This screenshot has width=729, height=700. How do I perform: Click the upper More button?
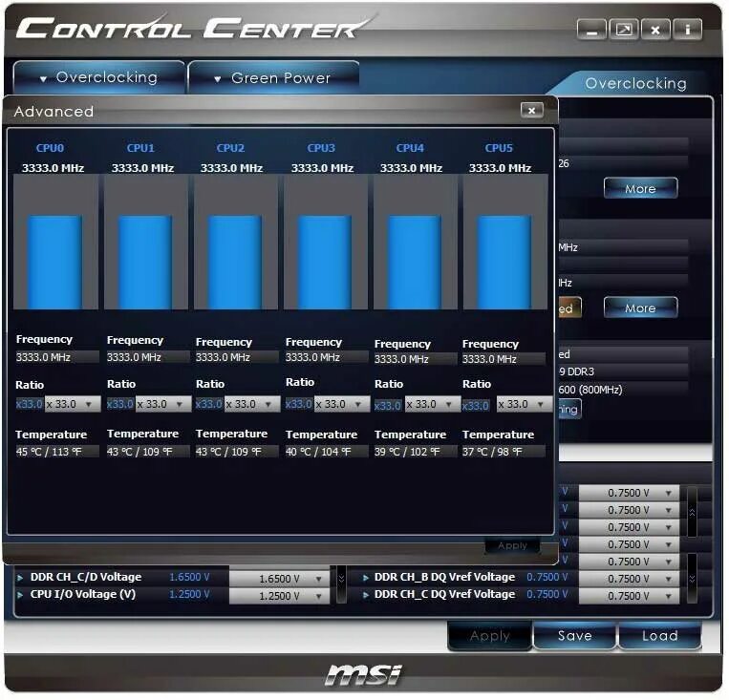[x=640, y=189]
